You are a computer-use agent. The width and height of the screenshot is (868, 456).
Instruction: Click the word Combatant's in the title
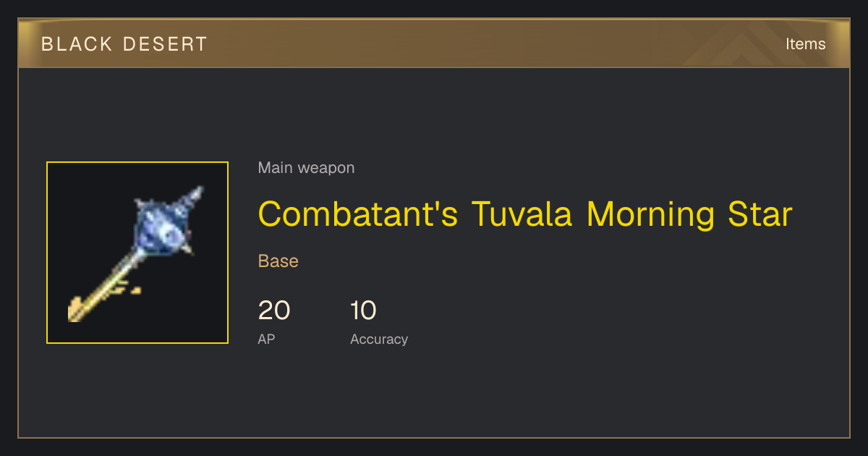tap(358, 214)
